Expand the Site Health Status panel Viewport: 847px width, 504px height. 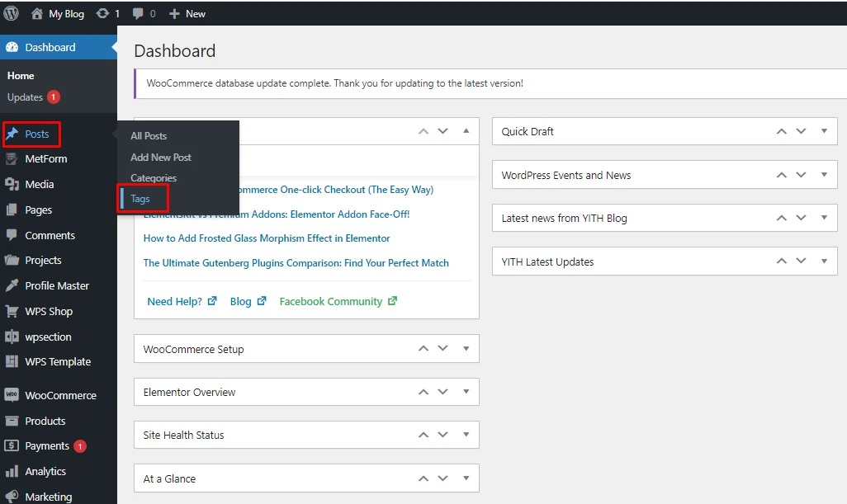(465, 435)
